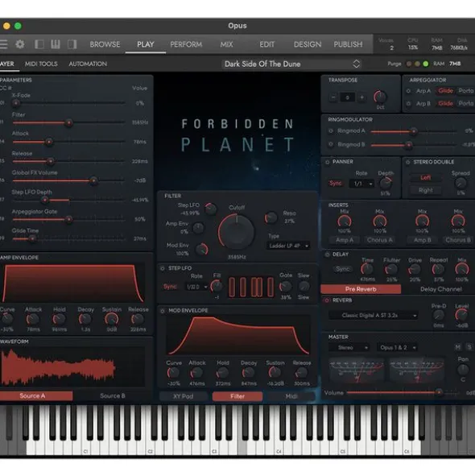475x476 pixels.
Task: Toggle Ringmod B on or off
Action: 331,144
